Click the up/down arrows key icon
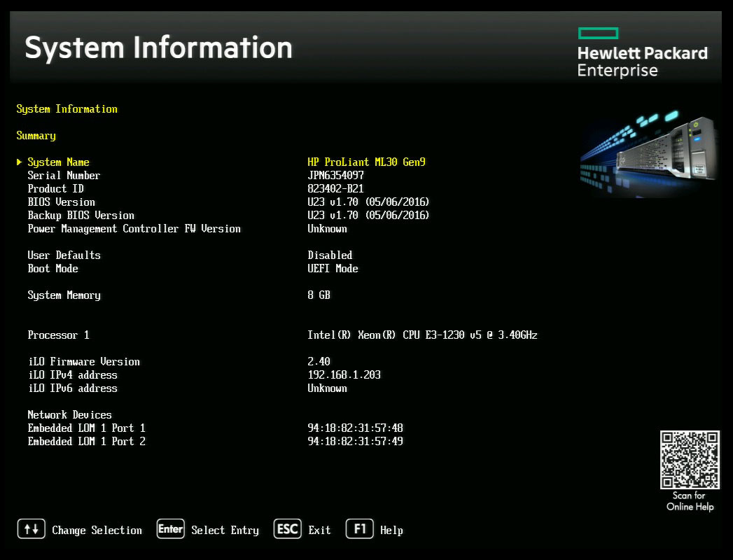Viewport: 733px width, 560px height. tap(32, 529)
